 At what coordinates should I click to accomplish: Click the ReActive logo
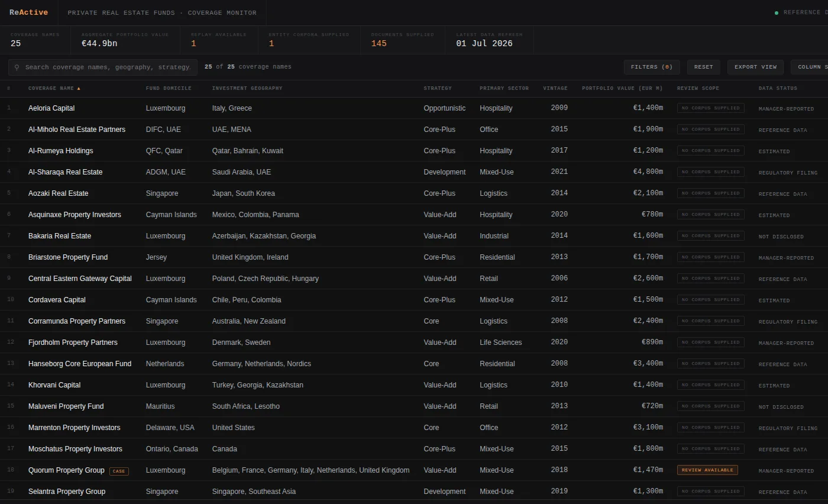(x=28, y=12)
